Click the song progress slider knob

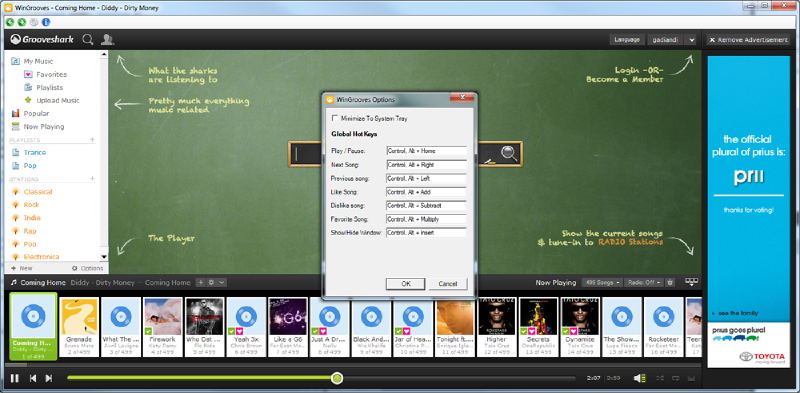tap(337, 378)
